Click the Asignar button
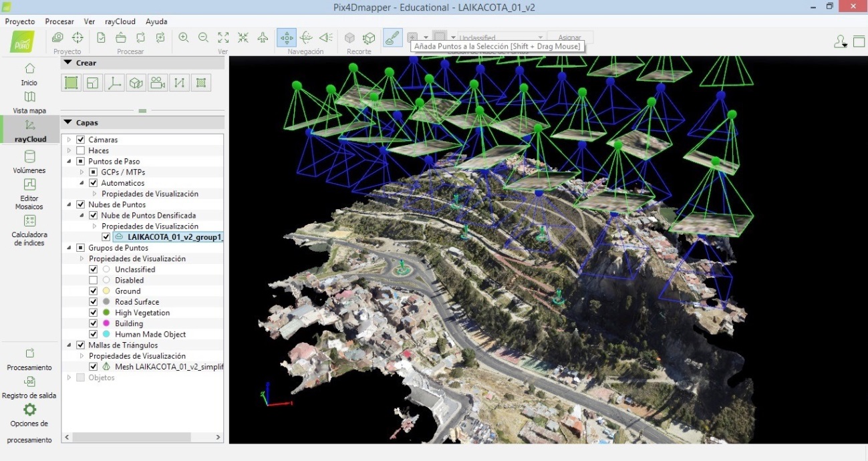 (569, 37)
